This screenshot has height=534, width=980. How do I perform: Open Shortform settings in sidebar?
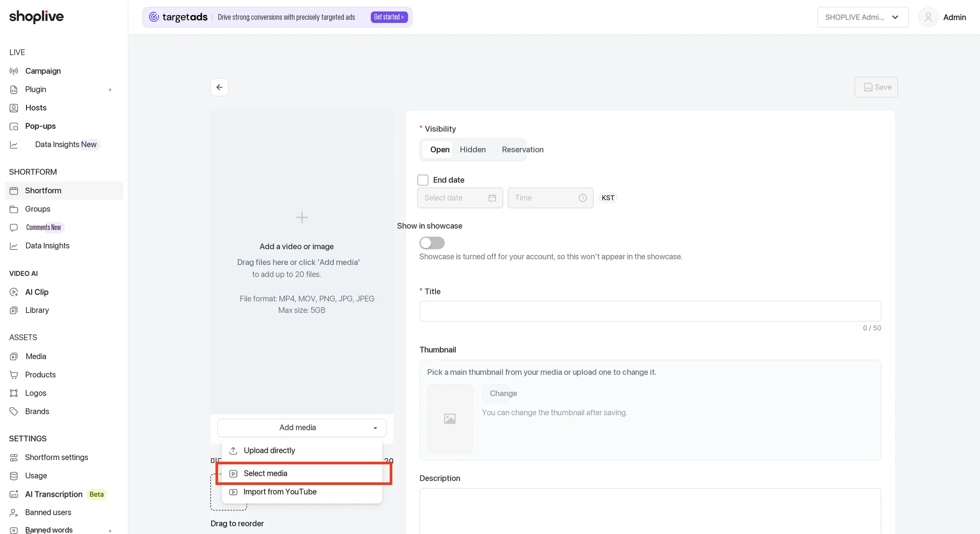point(56,458)
